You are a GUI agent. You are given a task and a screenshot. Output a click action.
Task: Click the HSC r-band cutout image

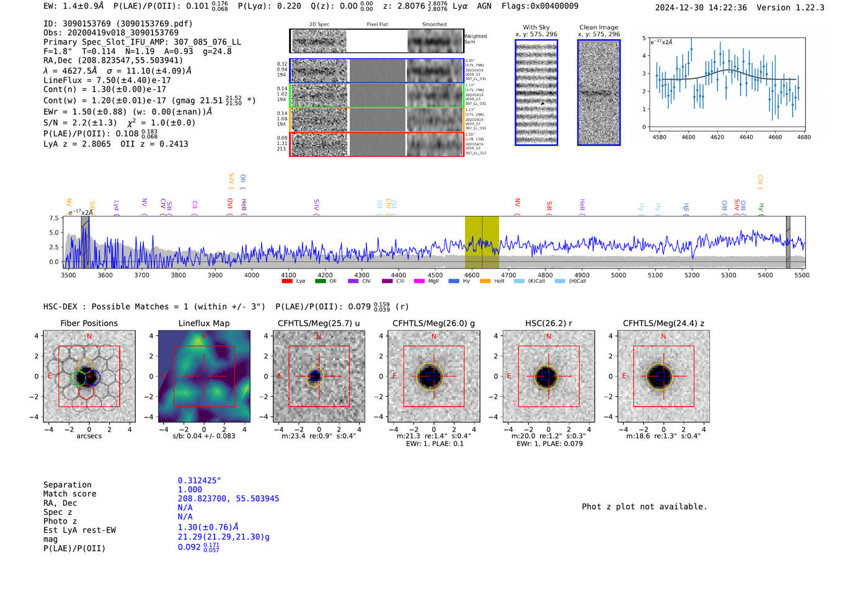pyautogui.click(x=548, y=376)
